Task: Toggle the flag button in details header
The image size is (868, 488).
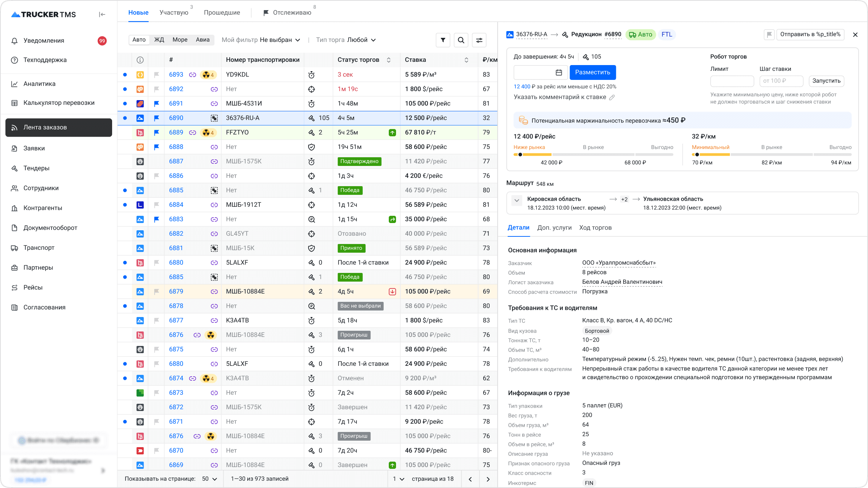Action: [x=769, y=35]
